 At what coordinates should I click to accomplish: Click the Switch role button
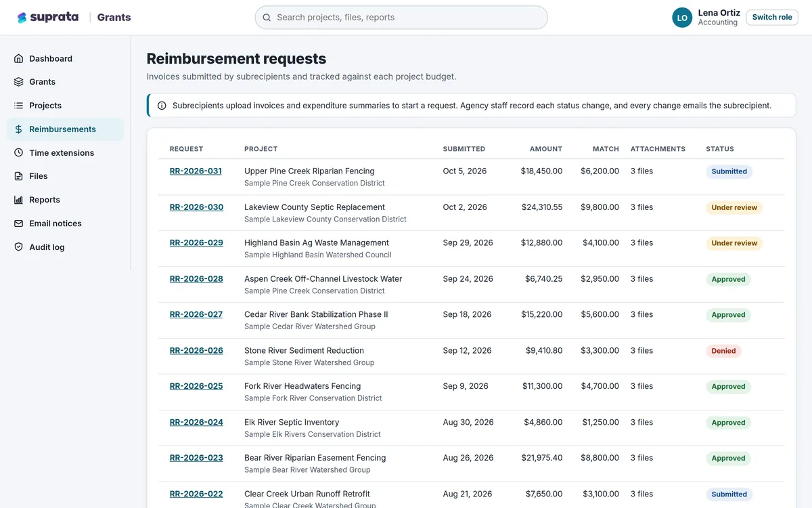pyautogui.click(x=772, y=18)
